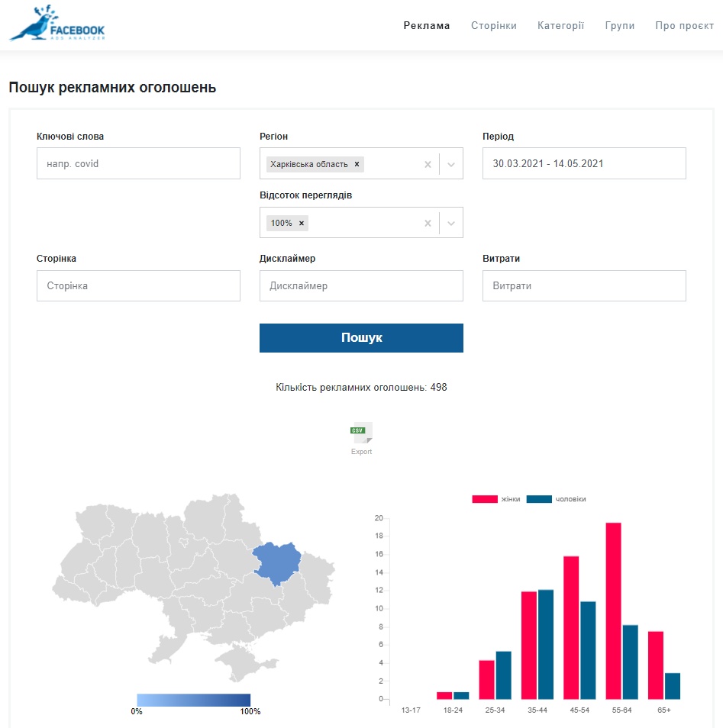Clear all selections in Регіон field
723x728 pixels.
point(428,164)
